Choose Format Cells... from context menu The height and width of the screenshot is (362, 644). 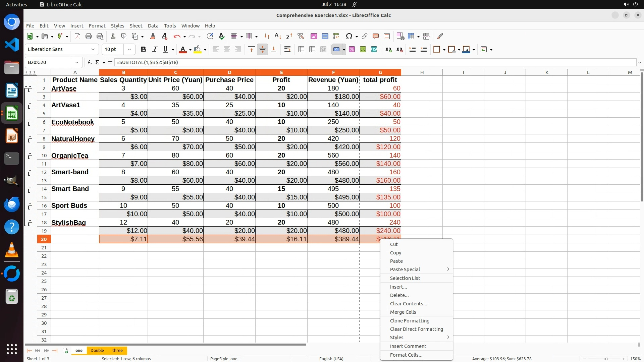(x=406, y=355)
